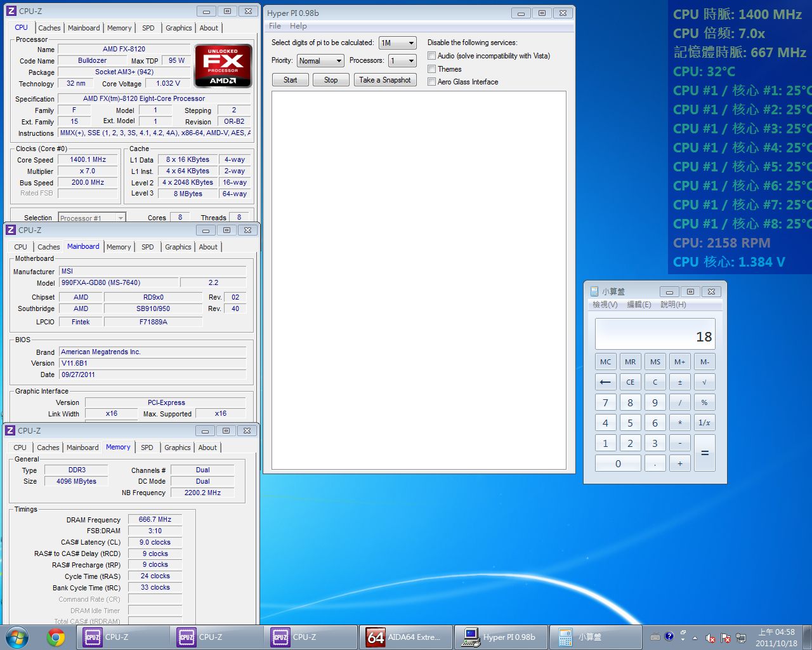Click calculator percent button

coord(704,402)
